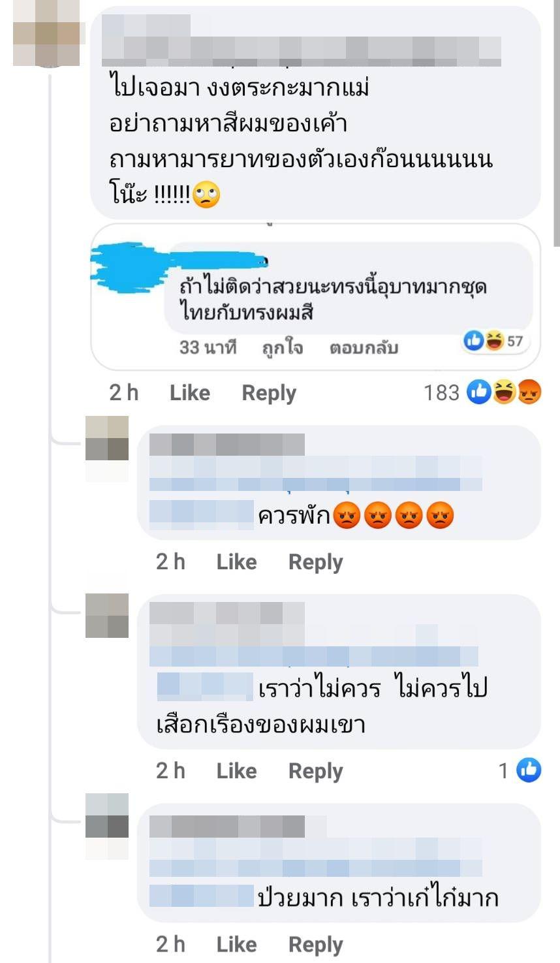Like the ป่วยมาก comment
The image size is (560, 963).
[236, 945]
